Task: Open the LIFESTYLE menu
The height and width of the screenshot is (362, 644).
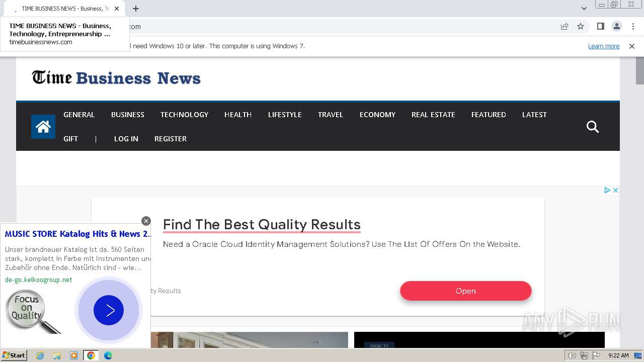Action: click(285, 115)
